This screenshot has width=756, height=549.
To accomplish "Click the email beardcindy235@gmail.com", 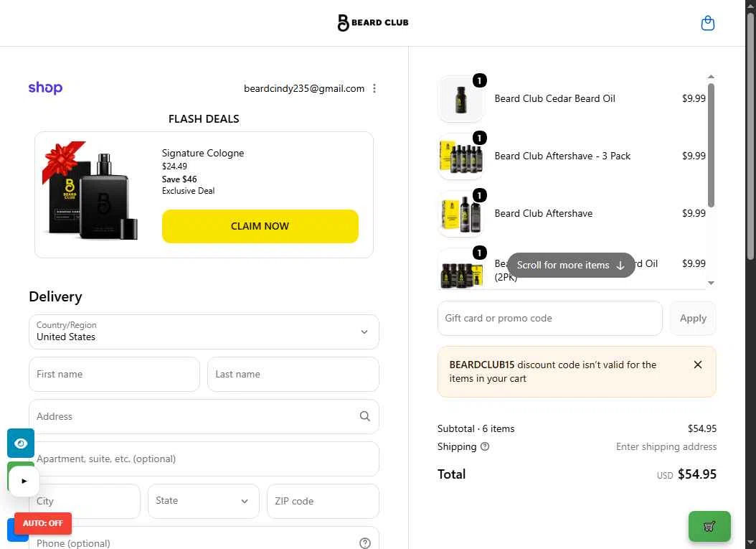I will click(303, 88).
